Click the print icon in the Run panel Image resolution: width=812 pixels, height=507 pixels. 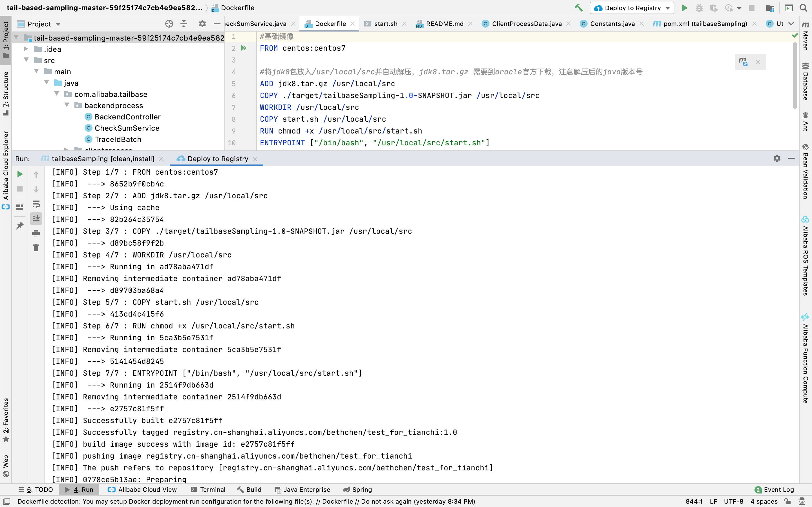click(x=36, y=234)
